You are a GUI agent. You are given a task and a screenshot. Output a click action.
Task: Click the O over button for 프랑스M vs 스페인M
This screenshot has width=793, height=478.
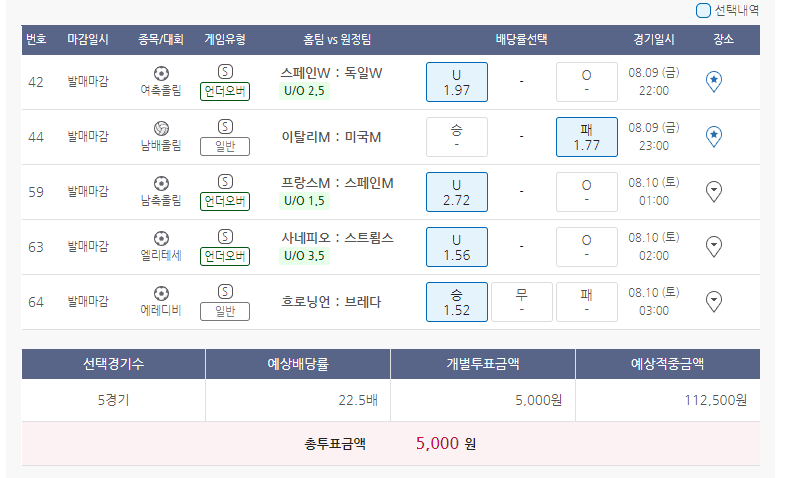coord(586,192)
